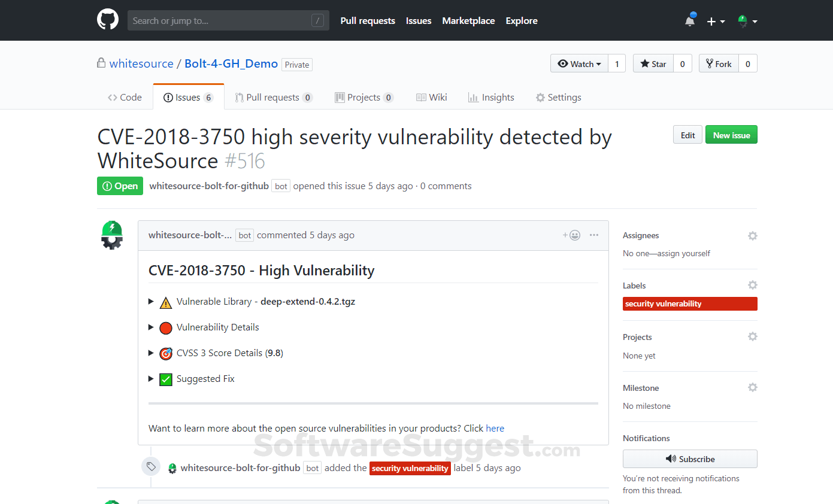Image resolution: width=833 pixels, height=504 pixels.
Task: Open the Projects gear in sidebar
Action: pyautogui.click(x=752, y=337)
